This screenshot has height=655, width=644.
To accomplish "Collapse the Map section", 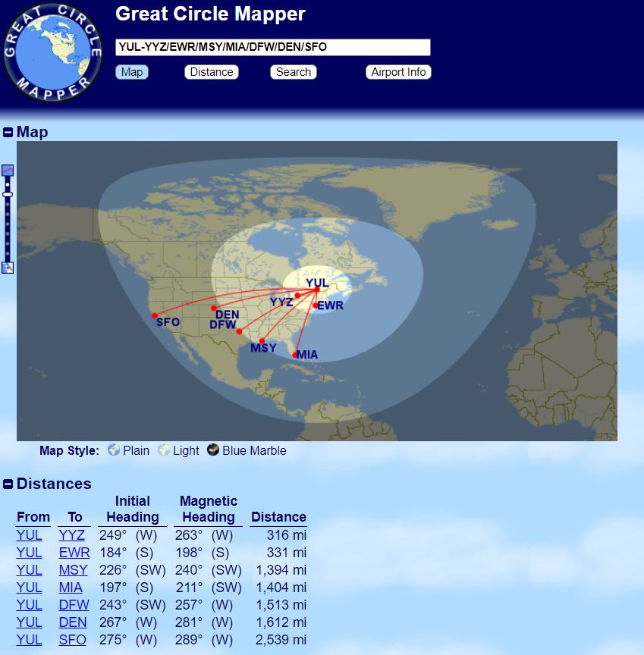I will (x=7, y=131).
